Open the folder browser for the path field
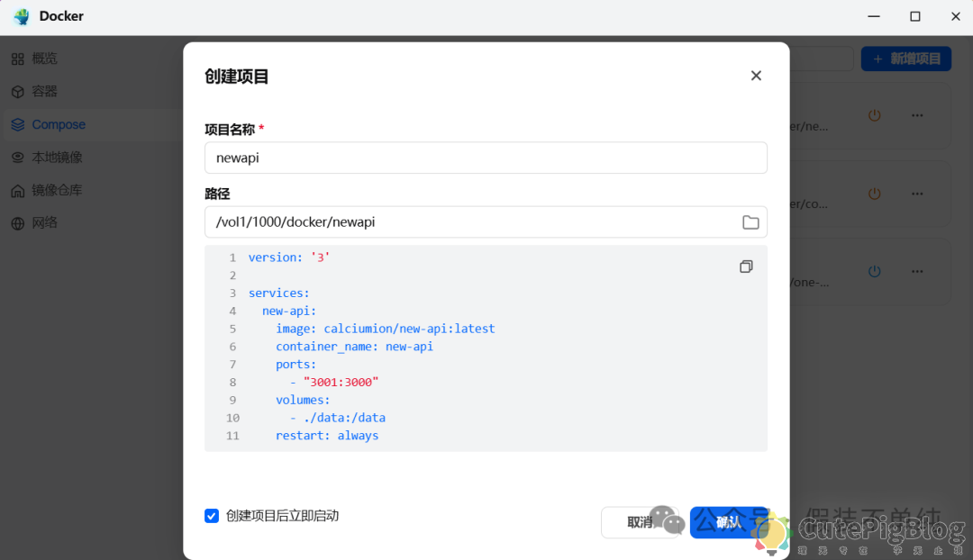Image resolution: width=973 pixels, height=560 pixels. tap(750, 221)
